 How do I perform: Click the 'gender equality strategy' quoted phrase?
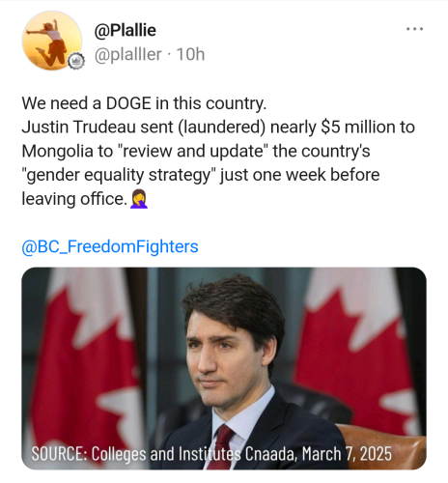coord(119,176)
